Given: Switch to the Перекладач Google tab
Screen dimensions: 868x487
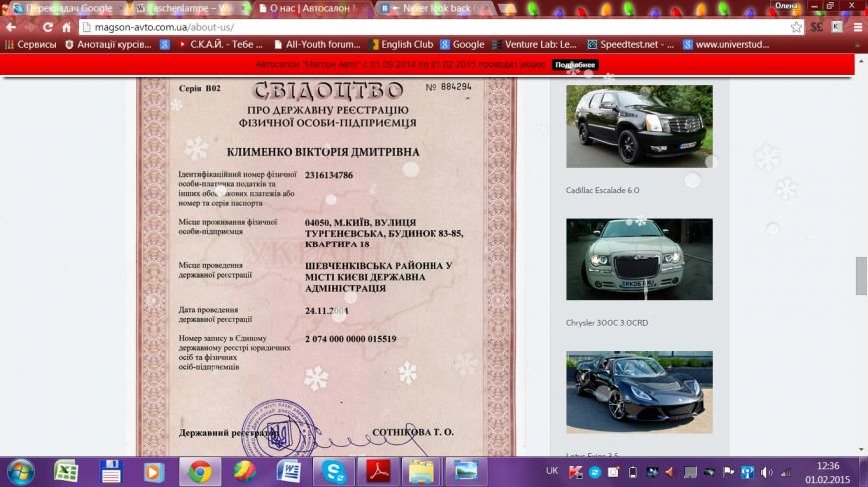Looking at the screenshot, I should [x=68, y=8].
